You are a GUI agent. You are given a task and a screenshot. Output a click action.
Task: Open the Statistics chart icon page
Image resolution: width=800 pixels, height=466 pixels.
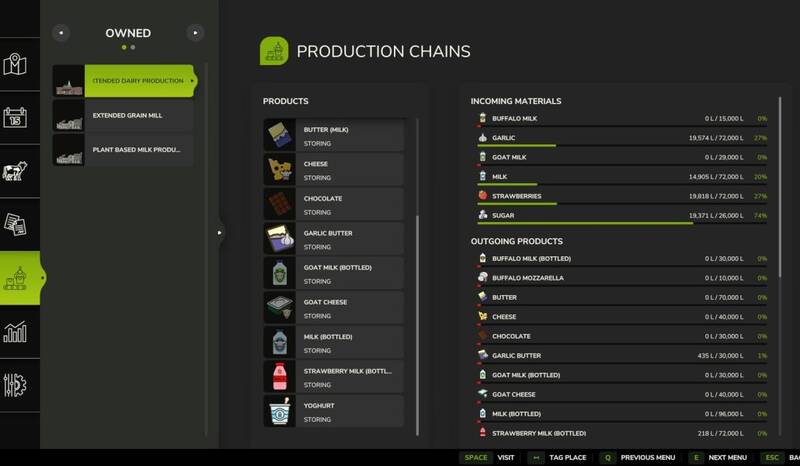pos(15,332)
